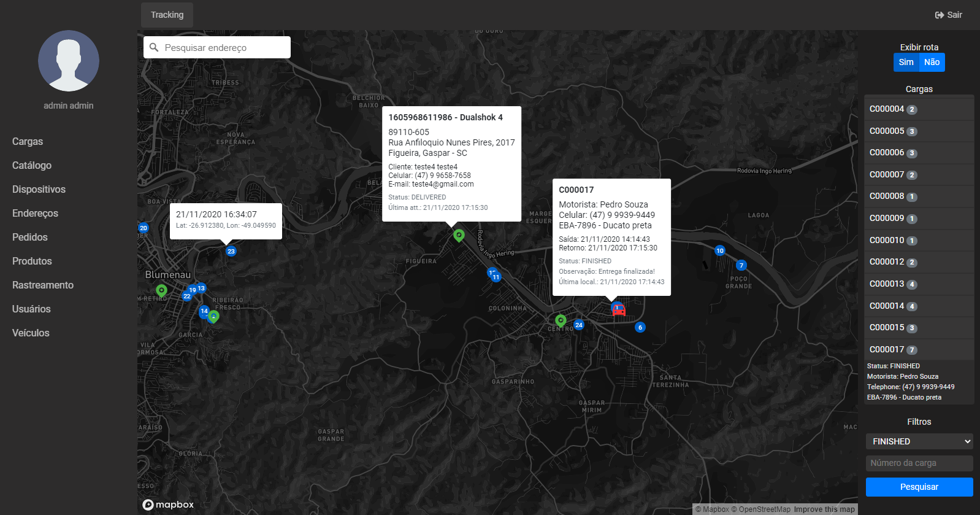Click the search magnifier icon

tap(154, 47)
